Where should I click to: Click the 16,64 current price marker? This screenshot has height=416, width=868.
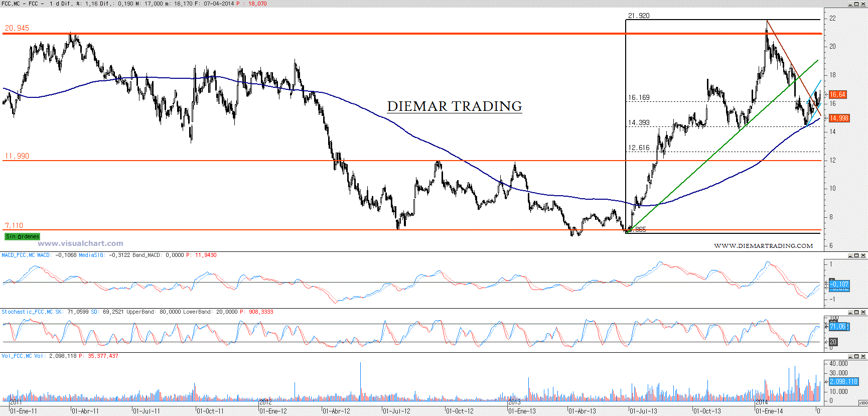837,94
